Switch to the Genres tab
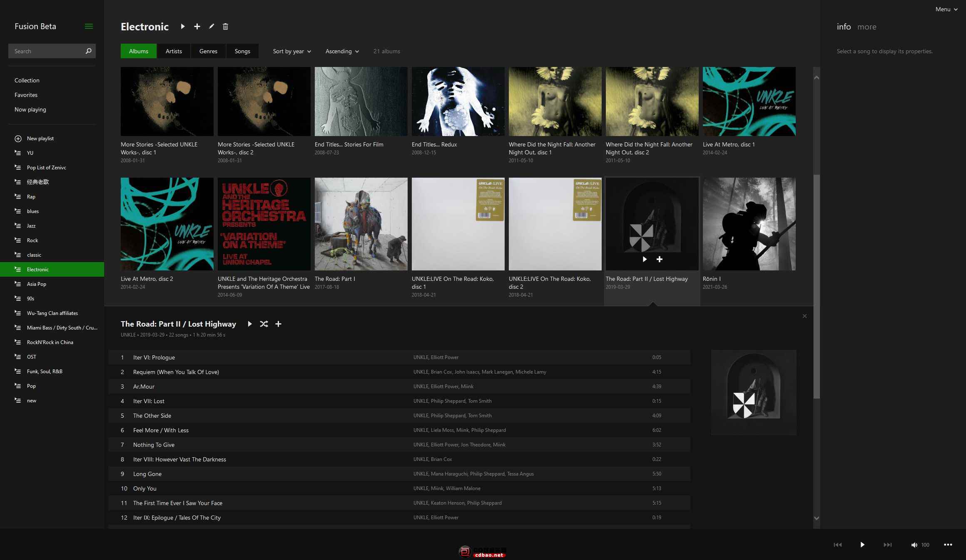 (x=208, y=51)
